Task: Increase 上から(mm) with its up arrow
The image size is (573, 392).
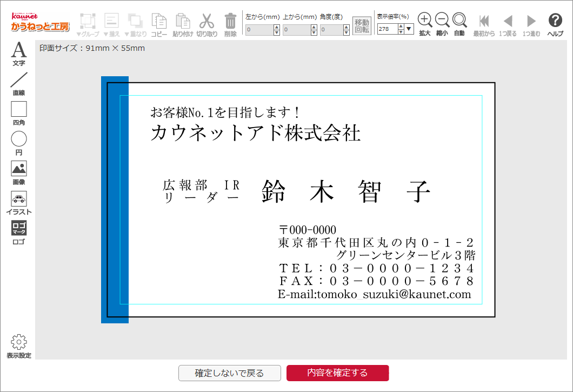Action: click(314, 27)
